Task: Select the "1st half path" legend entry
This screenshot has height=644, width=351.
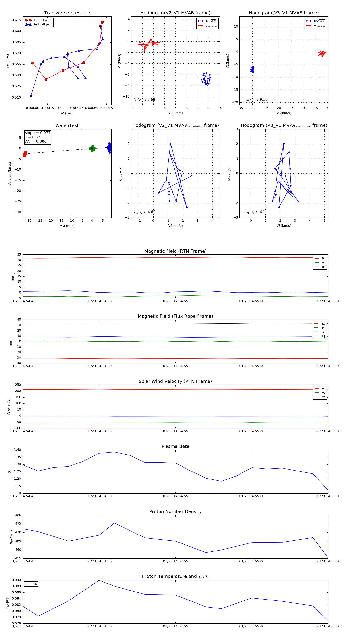Action: pyautogui.click(x=39, y=20)
